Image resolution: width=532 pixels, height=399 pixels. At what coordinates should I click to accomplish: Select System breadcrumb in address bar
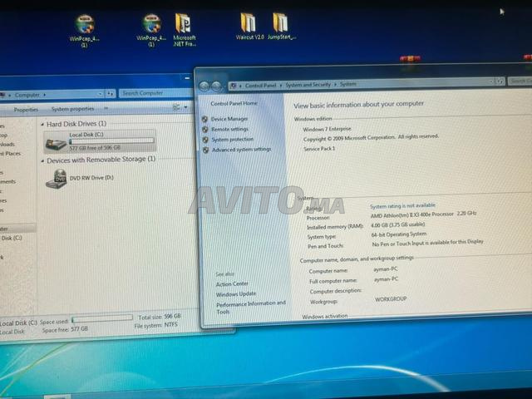[348, 84]
